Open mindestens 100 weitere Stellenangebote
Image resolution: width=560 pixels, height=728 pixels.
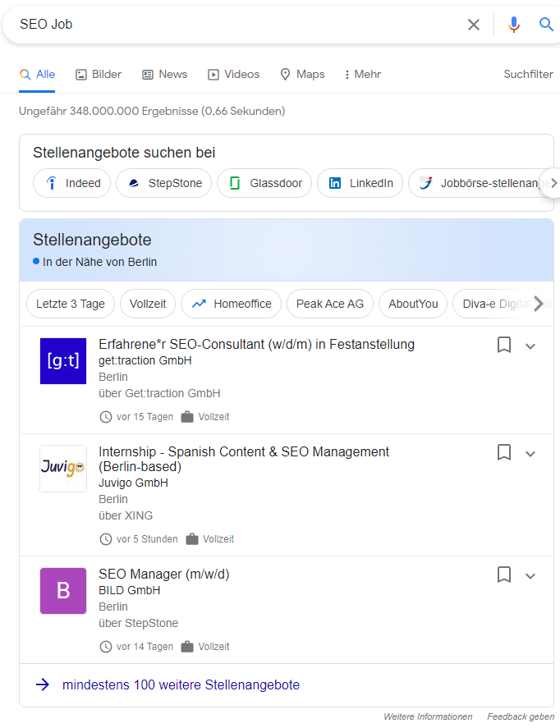[181, 685]
